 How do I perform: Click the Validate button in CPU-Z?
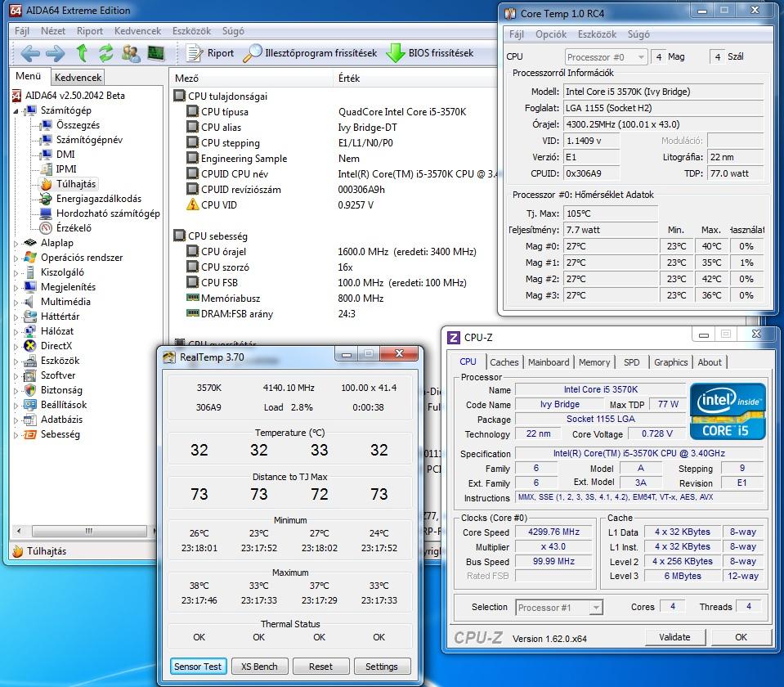point(674,637)
